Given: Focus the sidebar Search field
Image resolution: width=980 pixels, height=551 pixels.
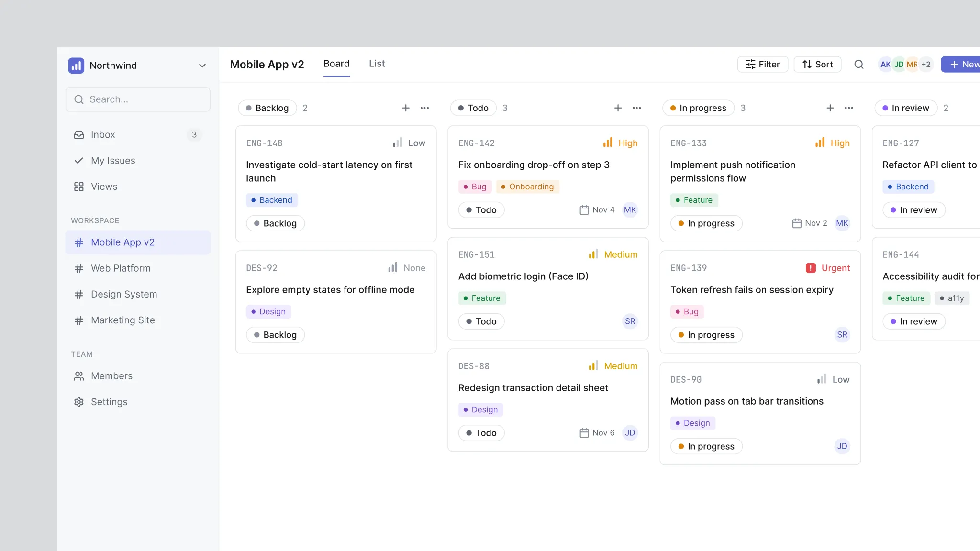Looking at the screenshot, I should pos(138,99).
